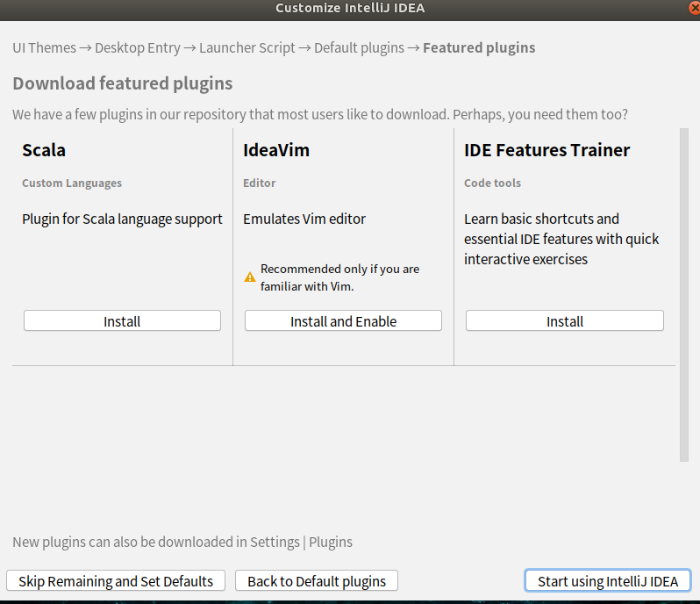Image resolution: width=700 pixels, height=604 pixels.
Task: Click the IDE Features Trainer title
Action: [x=546, y=150]
